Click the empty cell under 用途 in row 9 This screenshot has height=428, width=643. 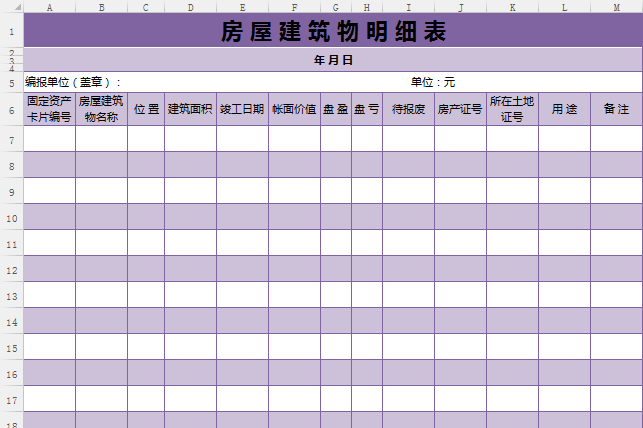(x=564, y=191)
